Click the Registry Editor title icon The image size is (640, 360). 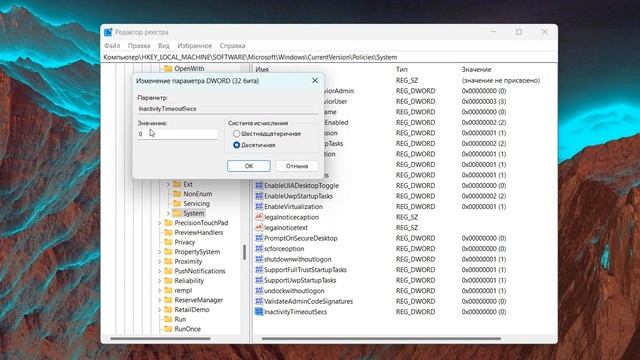(108, 32)
